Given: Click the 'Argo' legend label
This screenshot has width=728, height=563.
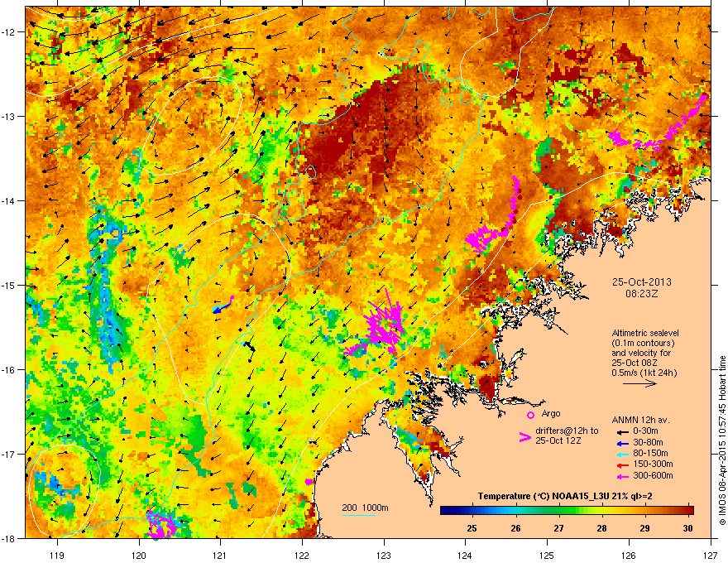Looking at the screenshot, I should 551,413.
